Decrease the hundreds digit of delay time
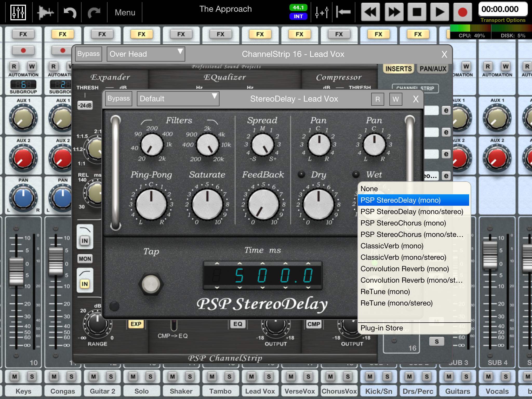 tap(240, 288)
